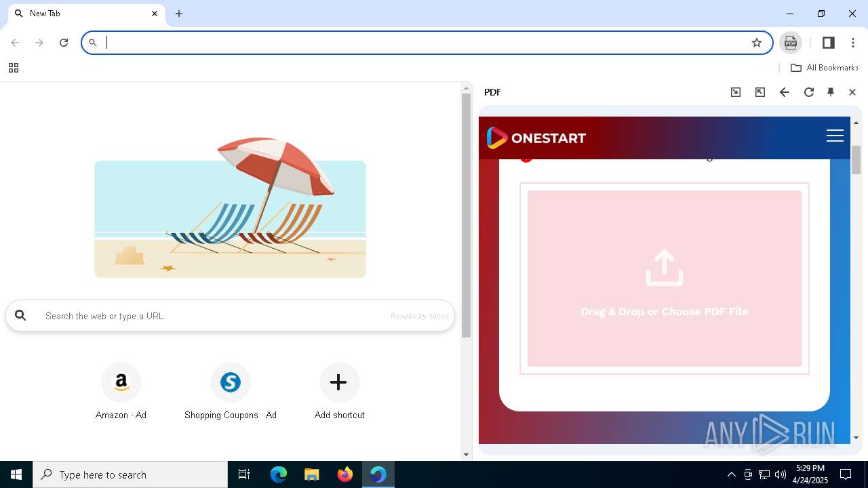Open the Amazon Ad shortcut
This screenshot has width=868, height=488.
tap(121, 392)
